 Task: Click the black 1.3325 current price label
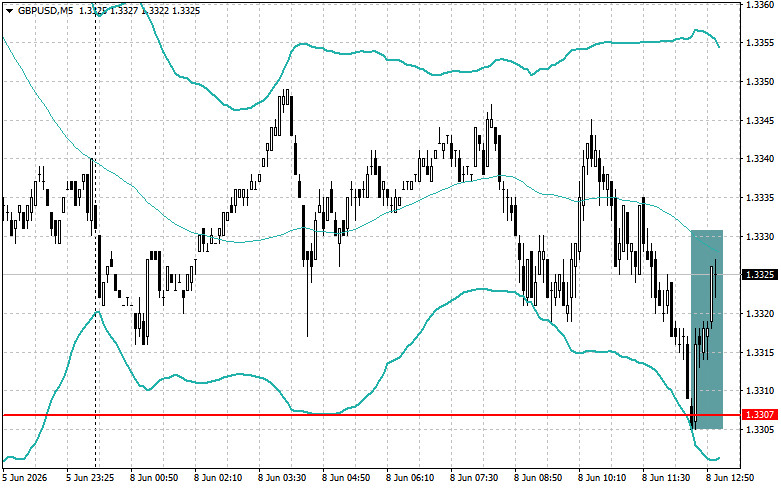click(x=759, y=275)
